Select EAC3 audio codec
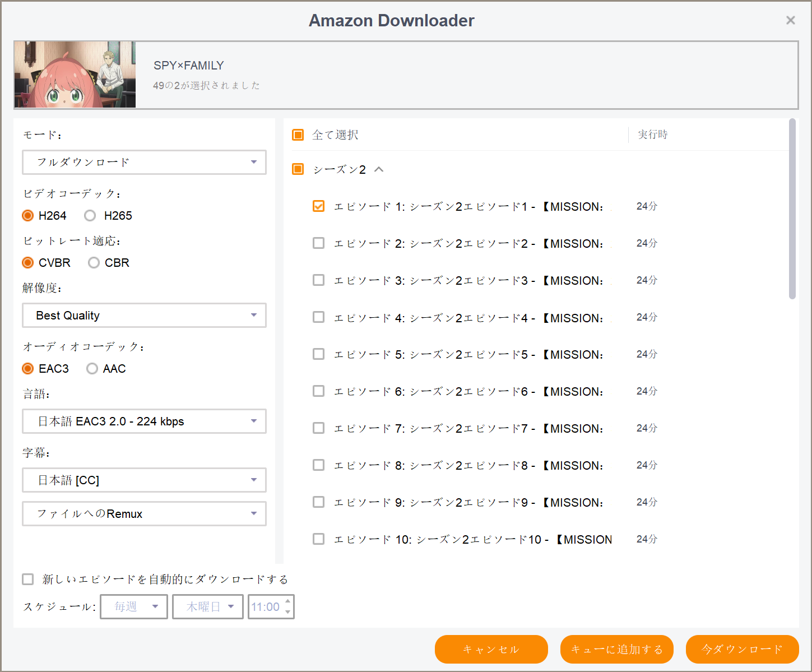This screenshot has height=672, width=812. click(27, 369)
